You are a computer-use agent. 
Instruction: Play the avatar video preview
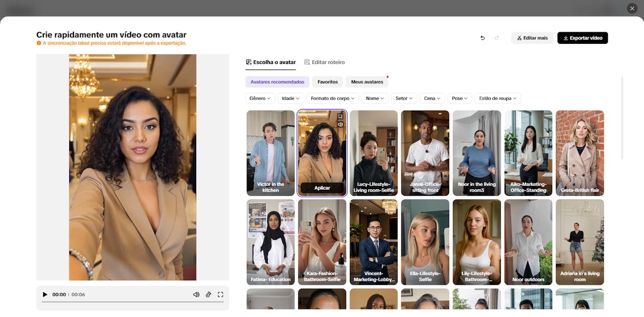(45, 294)
